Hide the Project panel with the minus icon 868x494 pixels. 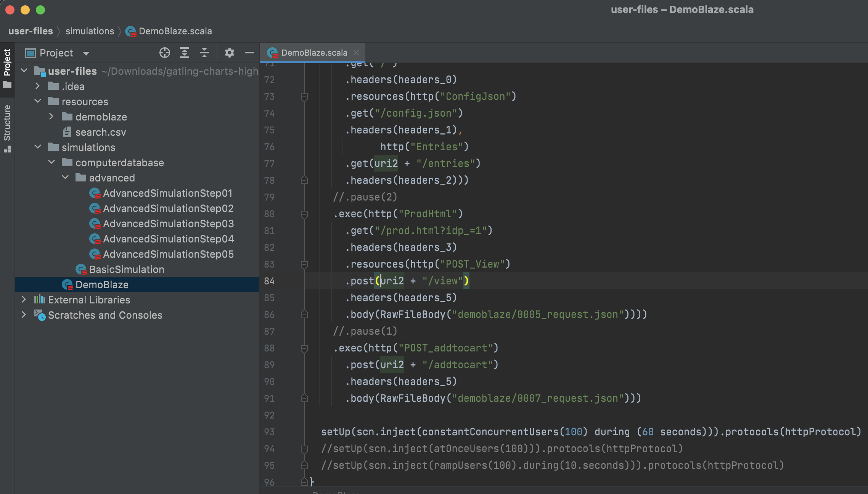[x=249, y=53]
